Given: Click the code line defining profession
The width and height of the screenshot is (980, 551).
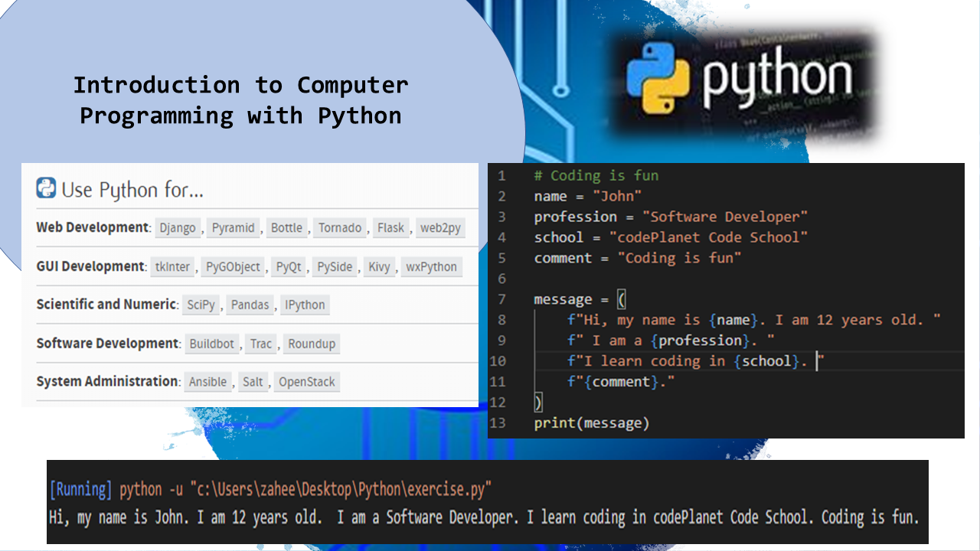Looking at the screenshot, I should pos(671,217).
